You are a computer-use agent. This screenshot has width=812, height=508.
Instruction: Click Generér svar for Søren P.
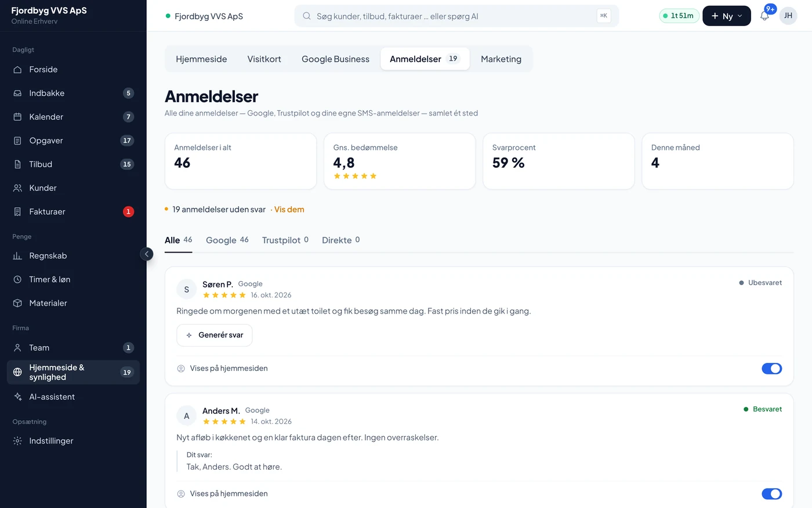click(215, 336)
